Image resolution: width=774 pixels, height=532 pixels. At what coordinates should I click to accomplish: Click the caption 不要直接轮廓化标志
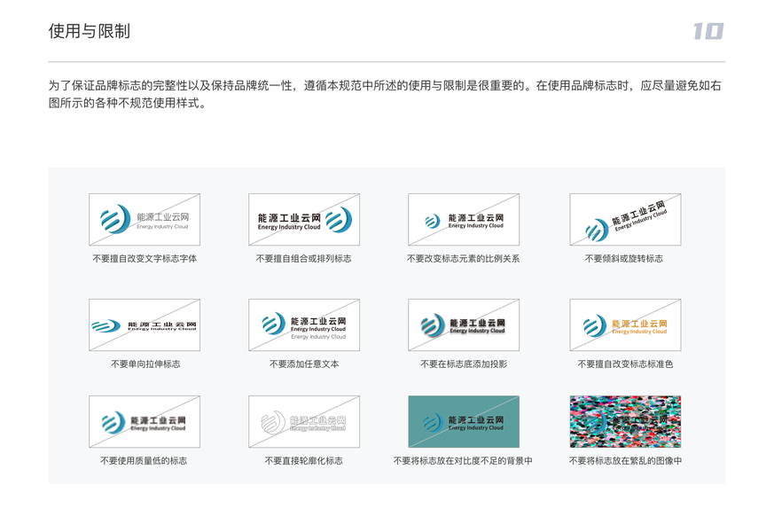[x=303, y=461]
